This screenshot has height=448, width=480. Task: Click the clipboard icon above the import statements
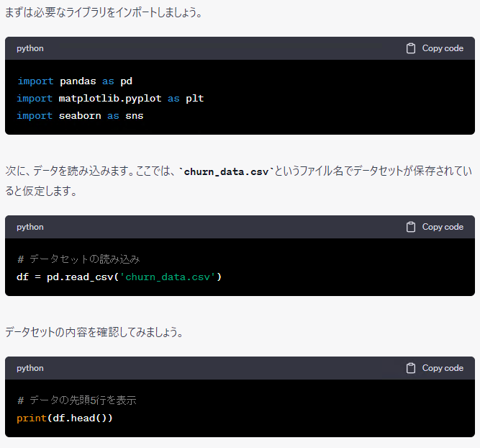411,48
